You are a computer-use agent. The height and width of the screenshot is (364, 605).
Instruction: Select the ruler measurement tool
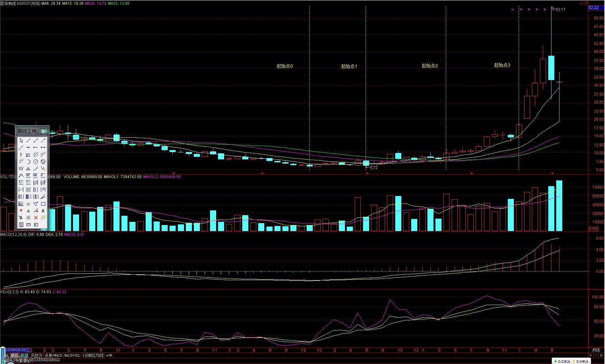28,224
